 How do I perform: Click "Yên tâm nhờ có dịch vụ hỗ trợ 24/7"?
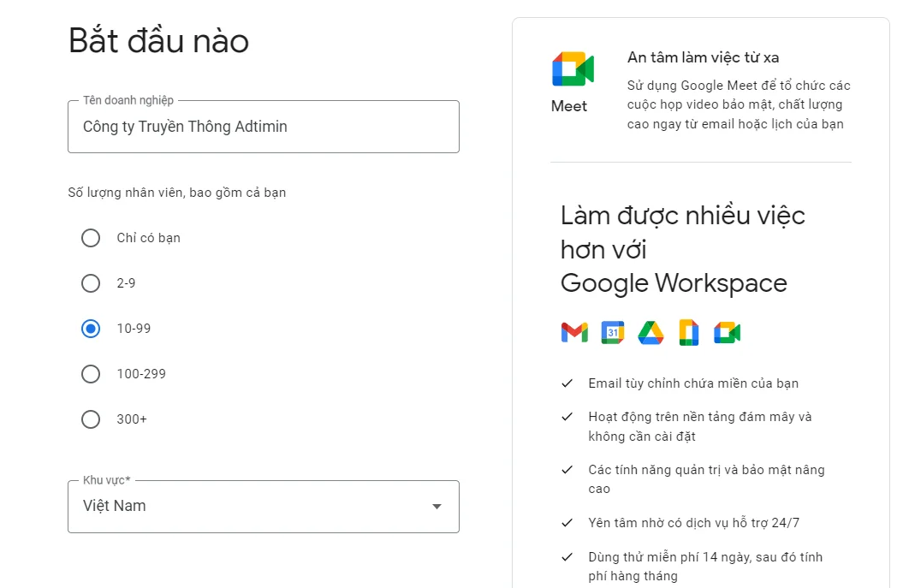pyautogui.click(x=694, y=523)
